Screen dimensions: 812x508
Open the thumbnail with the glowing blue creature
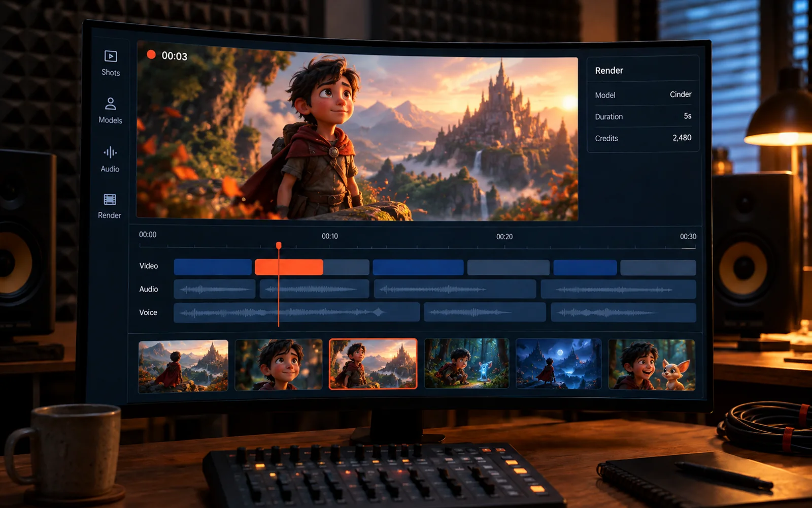click(x=466, y=363)
